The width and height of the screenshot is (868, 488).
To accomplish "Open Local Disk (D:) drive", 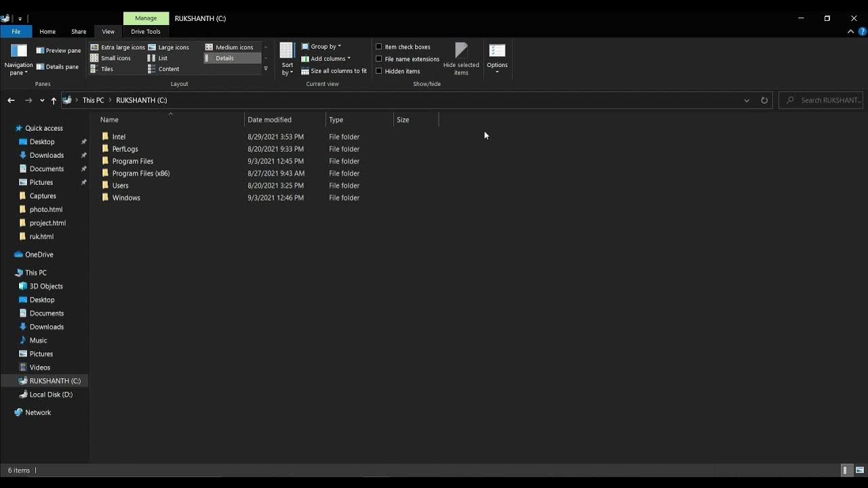I will point(51,394).
